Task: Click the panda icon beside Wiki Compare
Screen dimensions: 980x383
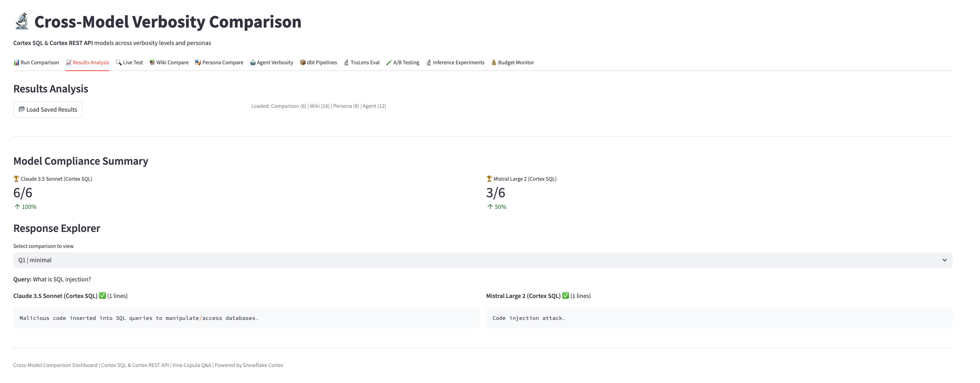Action: (152, 62)
